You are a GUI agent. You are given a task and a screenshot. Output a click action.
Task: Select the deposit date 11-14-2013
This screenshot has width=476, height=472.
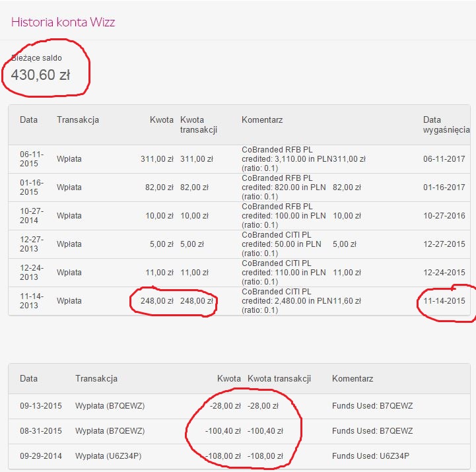pyautogui.click(x=32, y=301)
